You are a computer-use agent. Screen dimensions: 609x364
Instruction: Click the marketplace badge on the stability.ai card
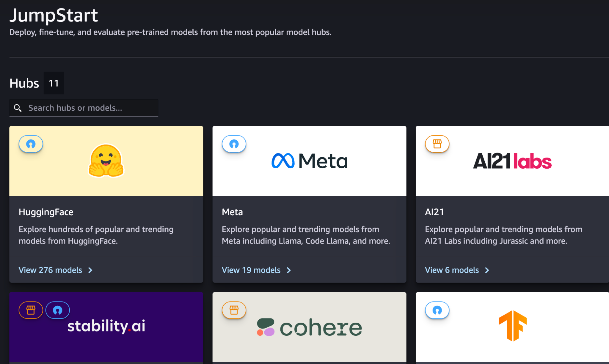[x=31, y=310]
